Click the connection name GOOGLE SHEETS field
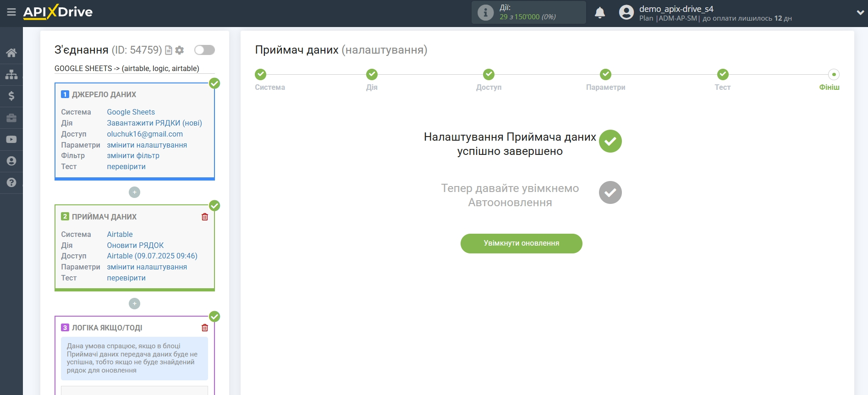The height and width of the screenshot is (395, 868). (x=134, y=68)
